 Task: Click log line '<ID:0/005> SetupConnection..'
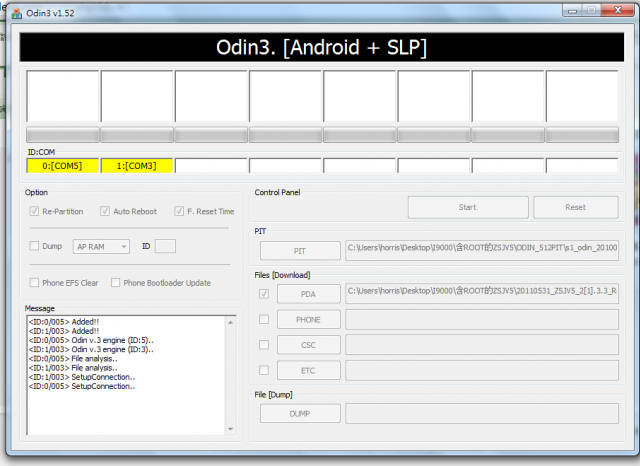pos(82,386)
